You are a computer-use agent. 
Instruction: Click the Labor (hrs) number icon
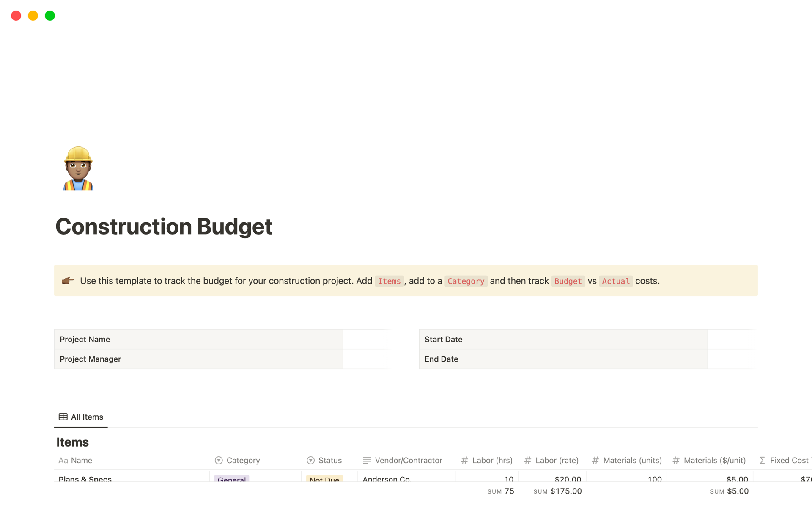464,461
